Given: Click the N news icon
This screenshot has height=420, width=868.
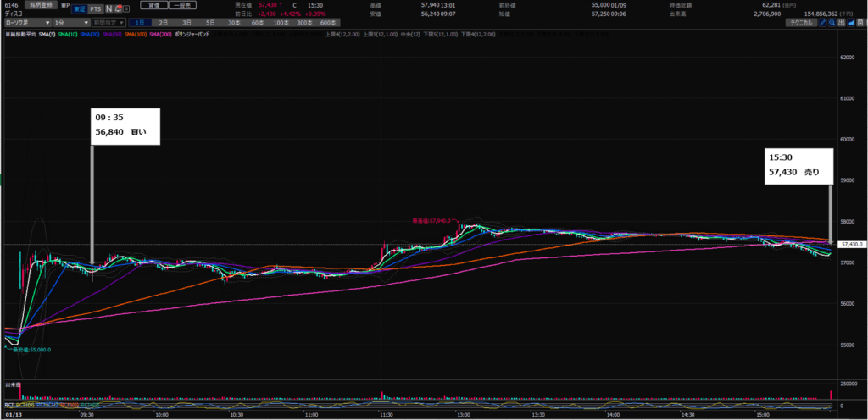Looking at the screenshot, I should click(x=108, y=8).
